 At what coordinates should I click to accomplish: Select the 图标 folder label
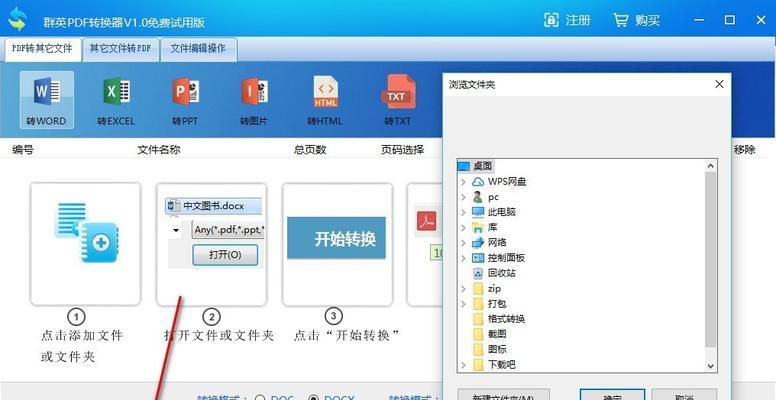click(x=497, y=350)
